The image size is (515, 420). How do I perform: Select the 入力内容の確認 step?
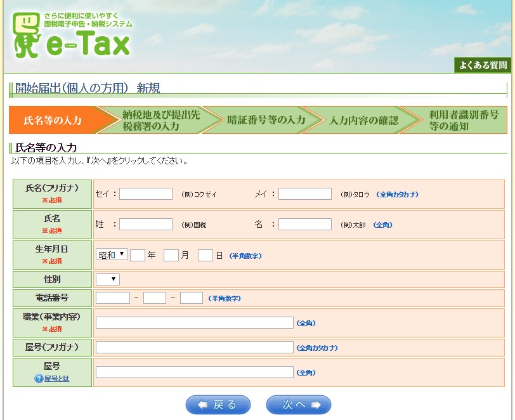coord(363,120)
